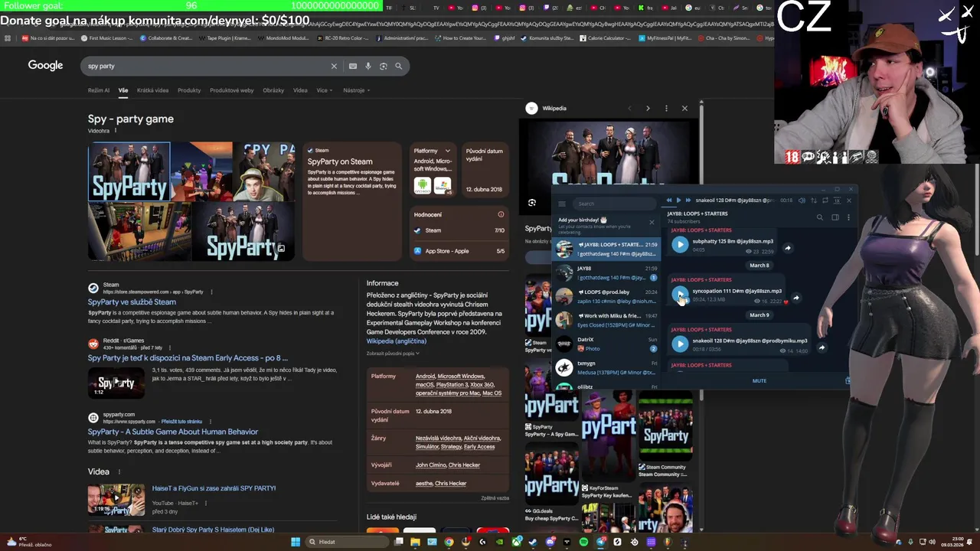Open the DatriX chat
Screen dimensions: 980x551
[606, 344]
